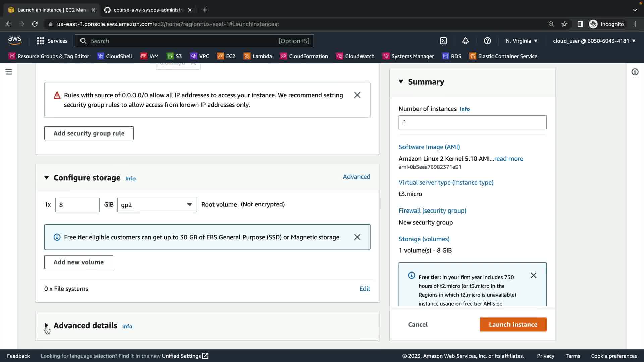Click the Number of instances field
Viewport: 644px width, 362px height.
(x=472, y=122)
